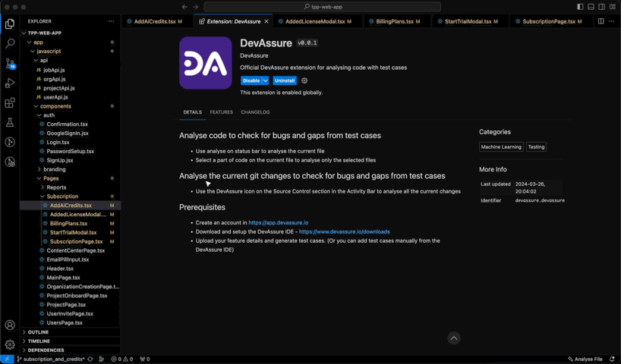Toggle the primary side bar visibility
621x364 pixels.
click(580, 7)
